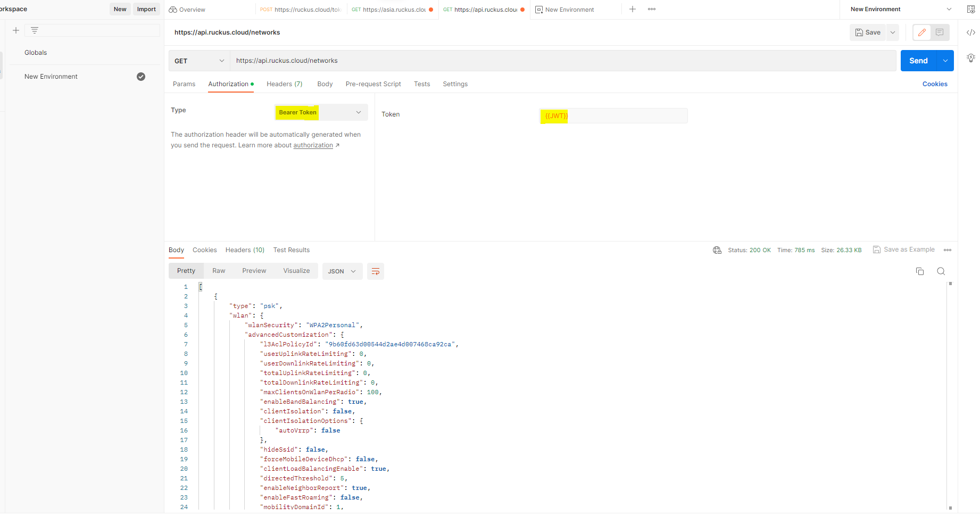This screenshot has width=980, height=516.
Task: Select the GET asia.ruckus.cloud request tab
Action: pos(393,10)
